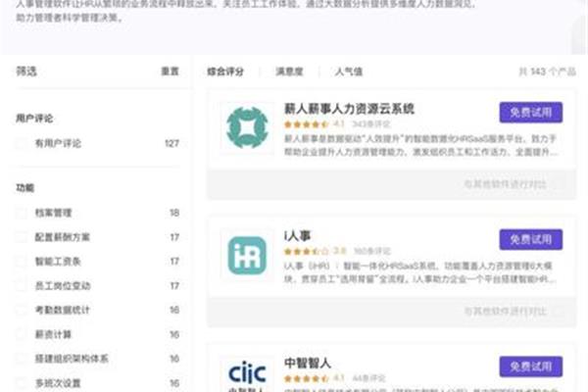
Task: Open the 薪人薪事 product logo
Action: coord(248,127)
